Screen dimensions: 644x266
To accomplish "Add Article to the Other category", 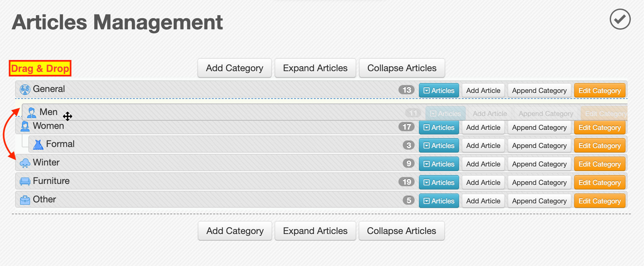I will 483,201.
